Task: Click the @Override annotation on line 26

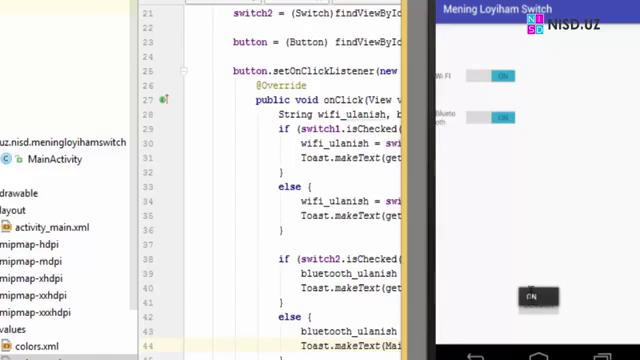Action: point(281,86)
